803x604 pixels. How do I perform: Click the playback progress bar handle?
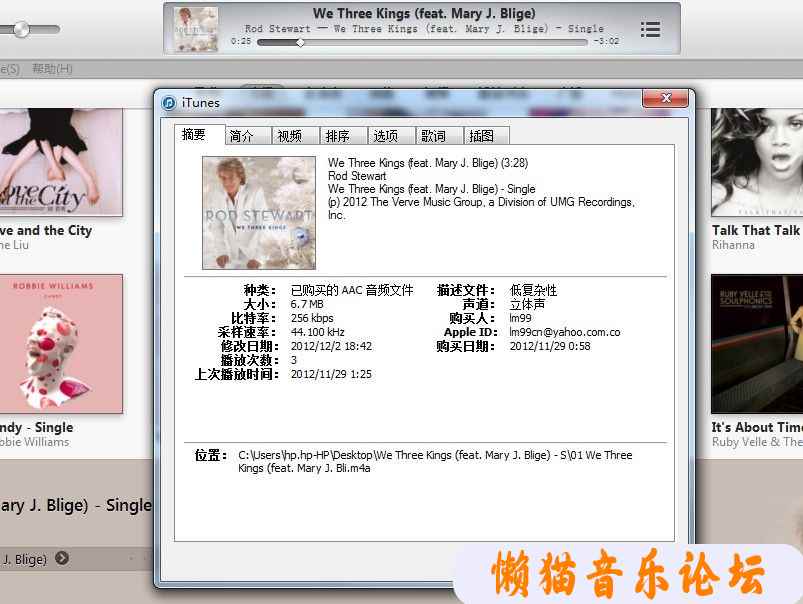coord(301,43)
